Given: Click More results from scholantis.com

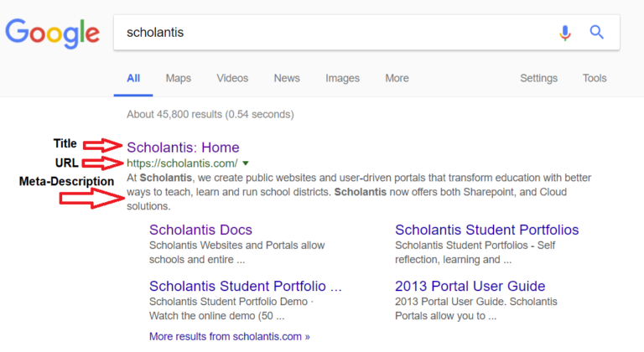Looking at the screenshot, I should [229, 336].
